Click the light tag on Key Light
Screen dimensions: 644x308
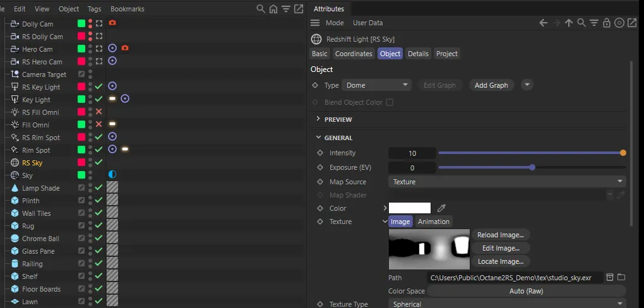pos(112,99)
